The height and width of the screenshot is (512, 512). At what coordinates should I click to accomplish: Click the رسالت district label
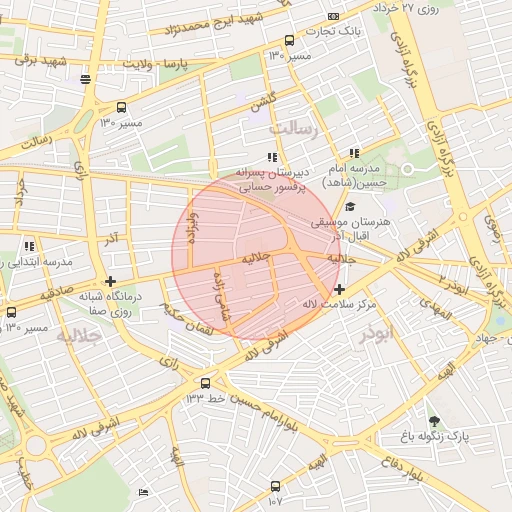tap(293, 129)
